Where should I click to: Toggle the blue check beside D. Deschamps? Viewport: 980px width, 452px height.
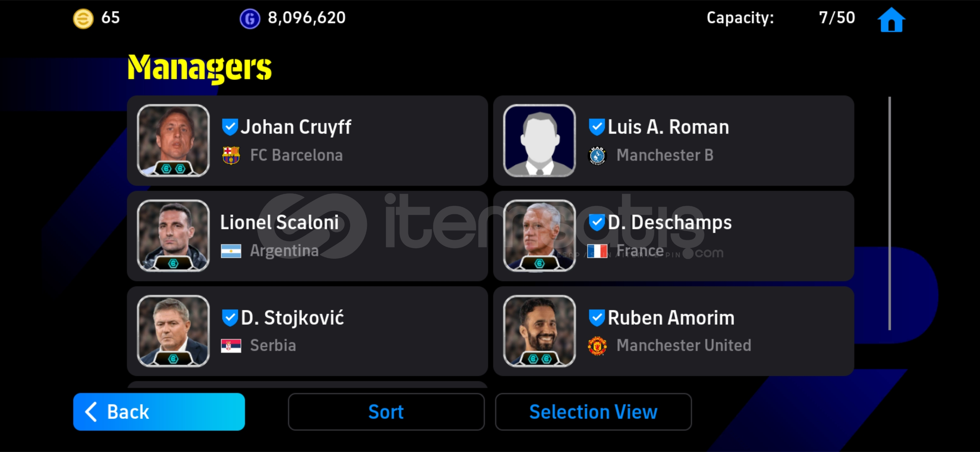point(597,223)
